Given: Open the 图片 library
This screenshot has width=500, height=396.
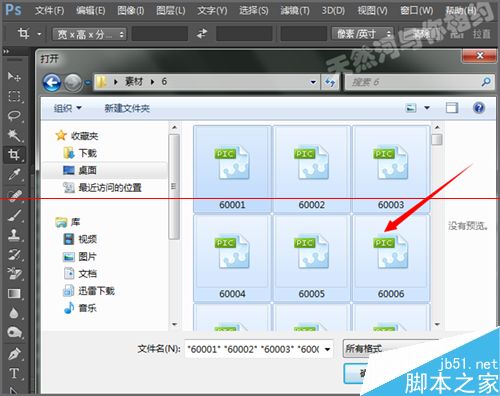Looking at the screenshot, I should coord(80,257).
